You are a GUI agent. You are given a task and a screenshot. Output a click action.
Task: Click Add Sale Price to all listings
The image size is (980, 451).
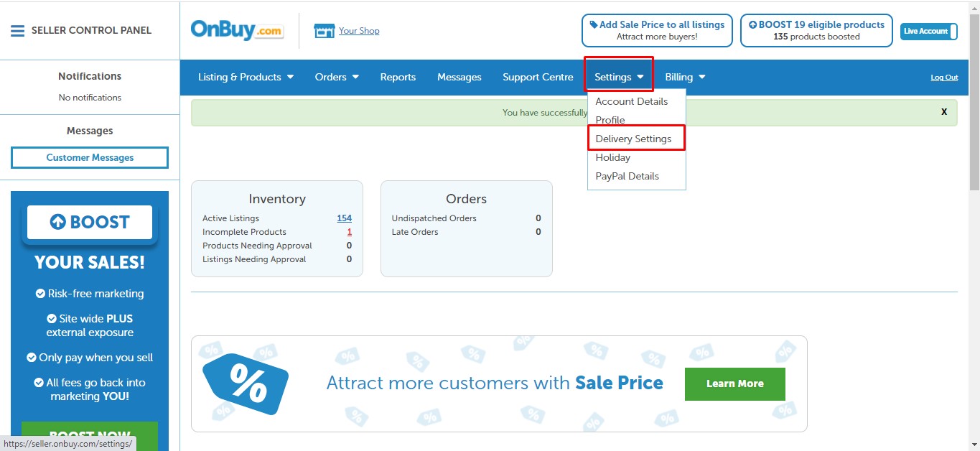point(657,30)
